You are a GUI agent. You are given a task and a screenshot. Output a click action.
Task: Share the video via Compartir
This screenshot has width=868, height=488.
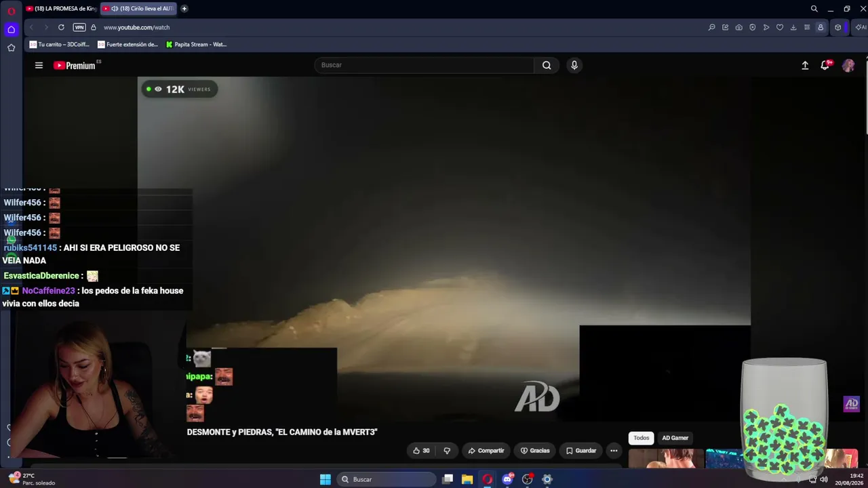(486, 451)
